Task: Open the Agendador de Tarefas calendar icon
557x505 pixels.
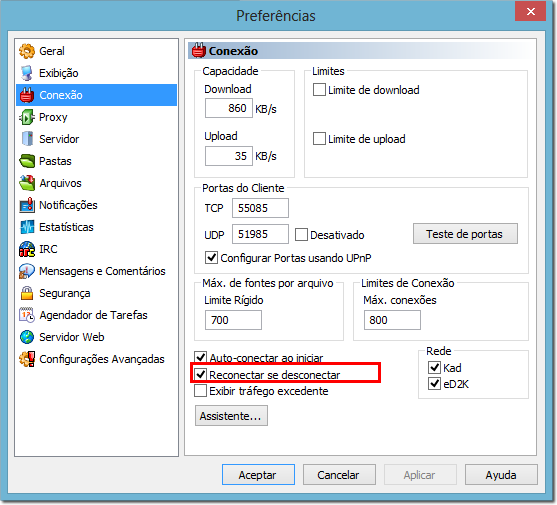Action: coord(27,315)
